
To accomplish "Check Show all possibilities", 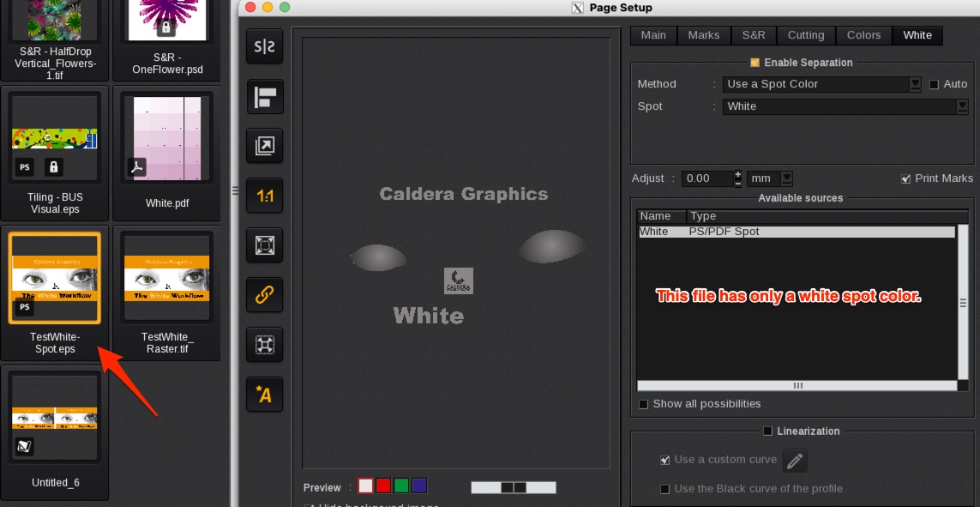I will click(x=644, y=404).
